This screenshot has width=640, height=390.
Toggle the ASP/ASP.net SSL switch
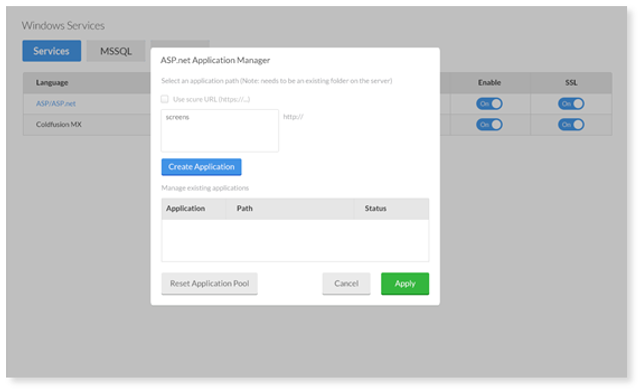(571, 104)
